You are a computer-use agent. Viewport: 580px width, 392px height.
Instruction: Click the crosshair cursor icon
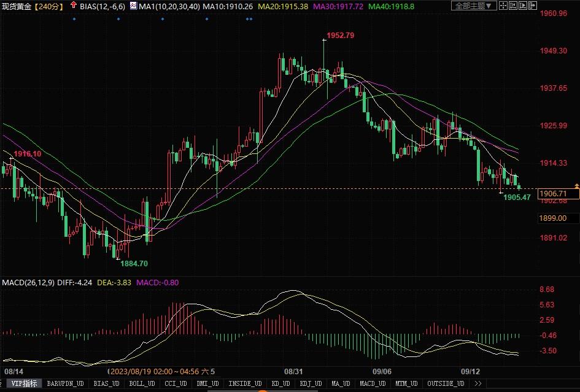coord(503,6)
